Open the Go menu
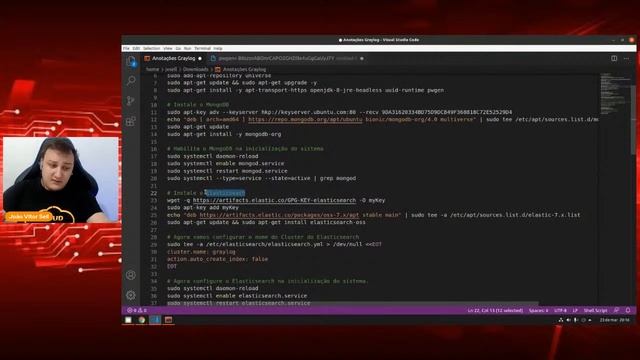Screen dimensions: 640x360 (x=178, y=49)
